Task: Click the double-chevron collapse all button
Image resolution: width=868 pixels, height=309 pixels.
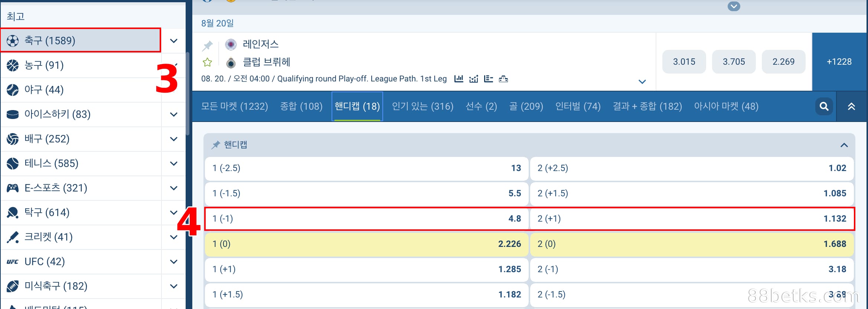Action: [851, 106]
